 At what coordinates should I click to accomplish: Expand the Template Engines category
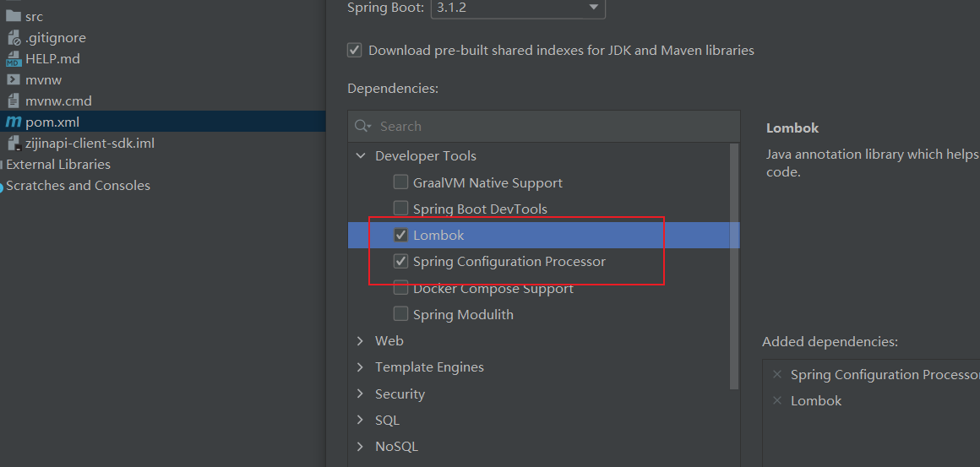(360, 367)
